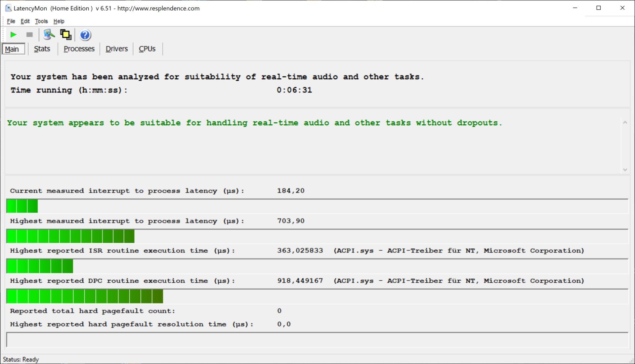This screenshot has width=635, height=364.
Task: Switch to the Main tab
Action: (x=12, y=49)
